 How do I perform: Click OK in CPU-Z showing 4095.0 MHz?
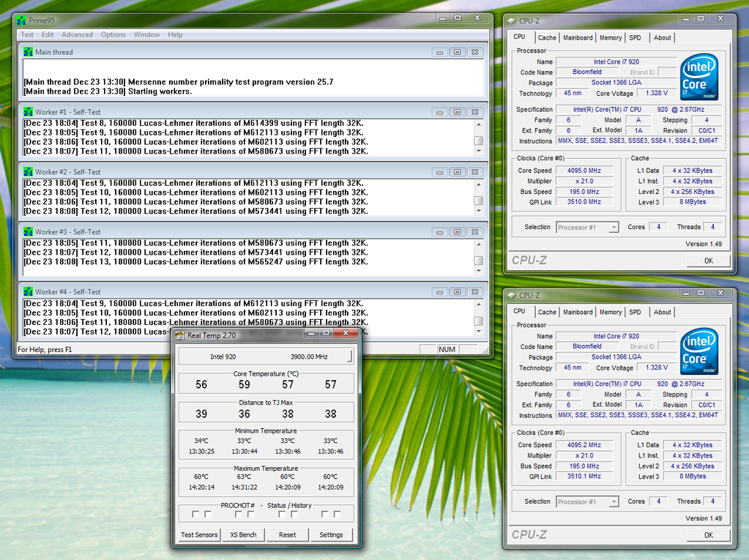(x=709, y=261)
